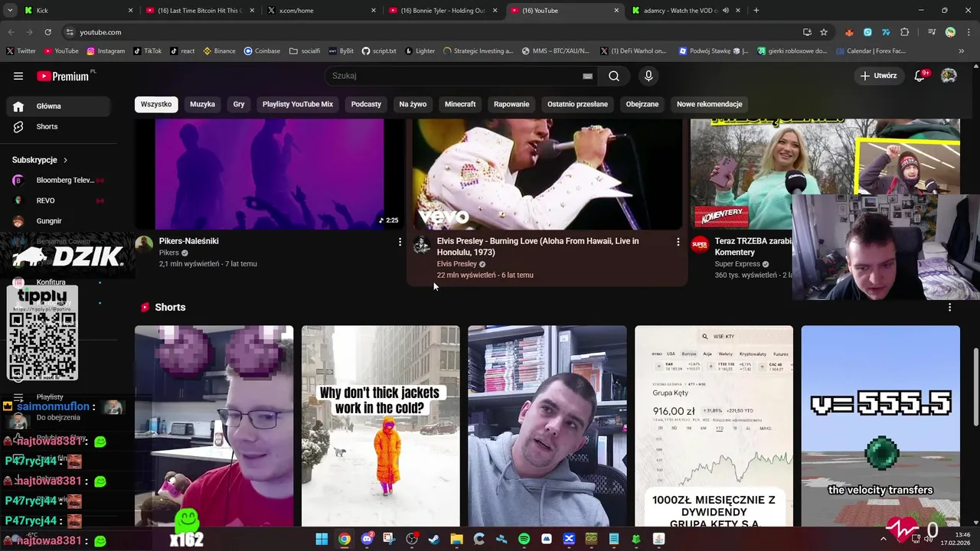Select the Na żywo filter chip
Viewport: 980px width, 551px height.
[x=413, y=104]
